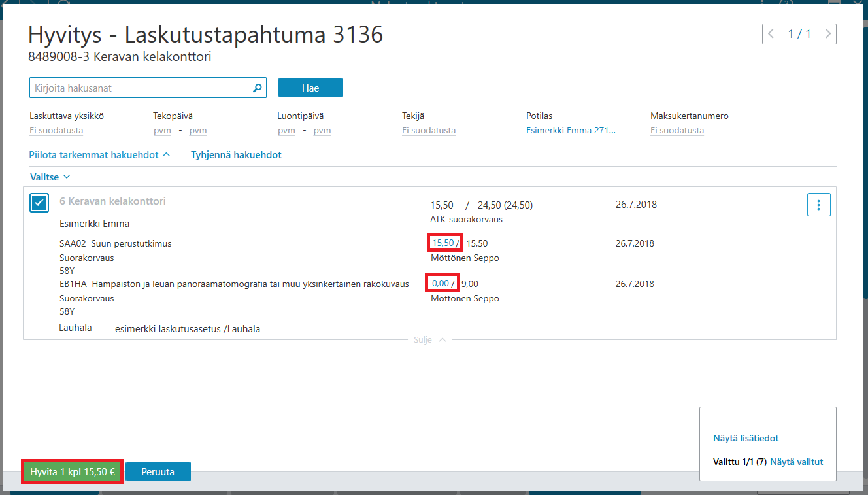The height and width of the screenshot is (495, 868).
Task: Collapse filters with Piilota tarkemmat hakuehdot
Action: pos(100,155)
